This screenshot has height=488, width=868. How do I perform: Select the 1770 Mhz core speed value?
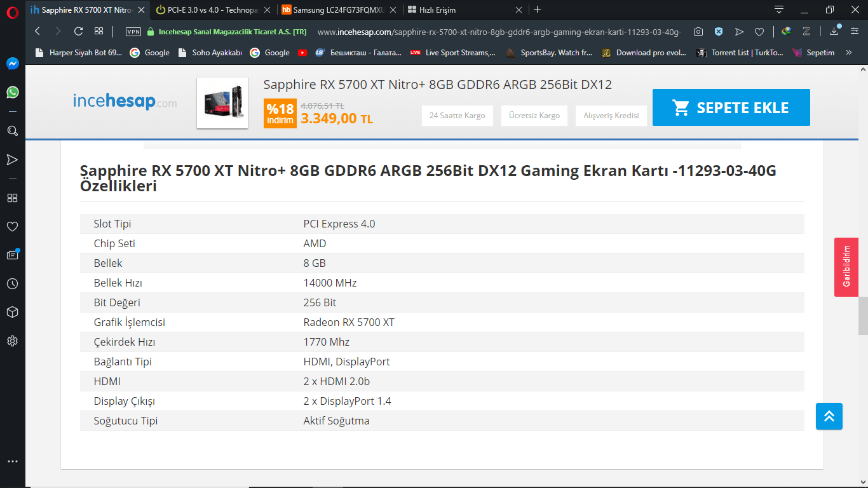tap(327, 342)
